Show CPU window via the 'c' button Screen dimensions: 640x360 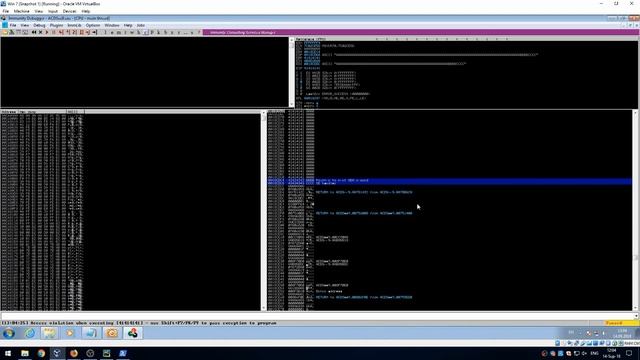145,32
